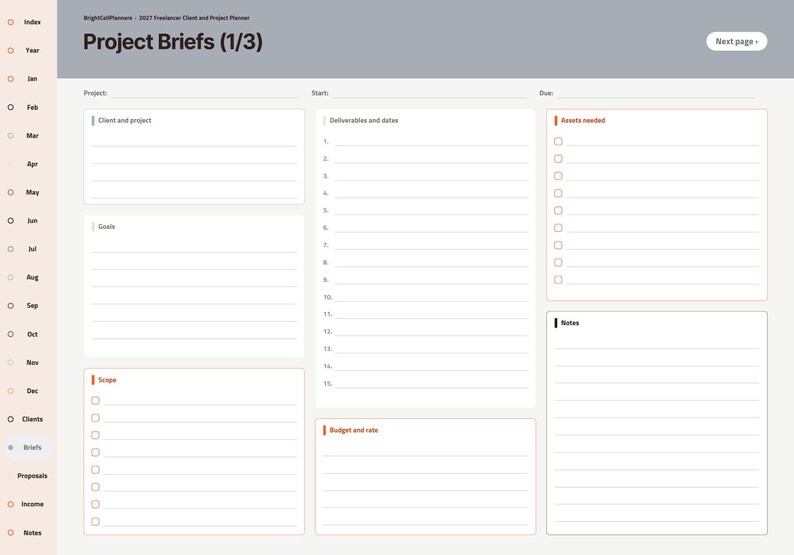Toggle the last Scope checkbox

95,522
